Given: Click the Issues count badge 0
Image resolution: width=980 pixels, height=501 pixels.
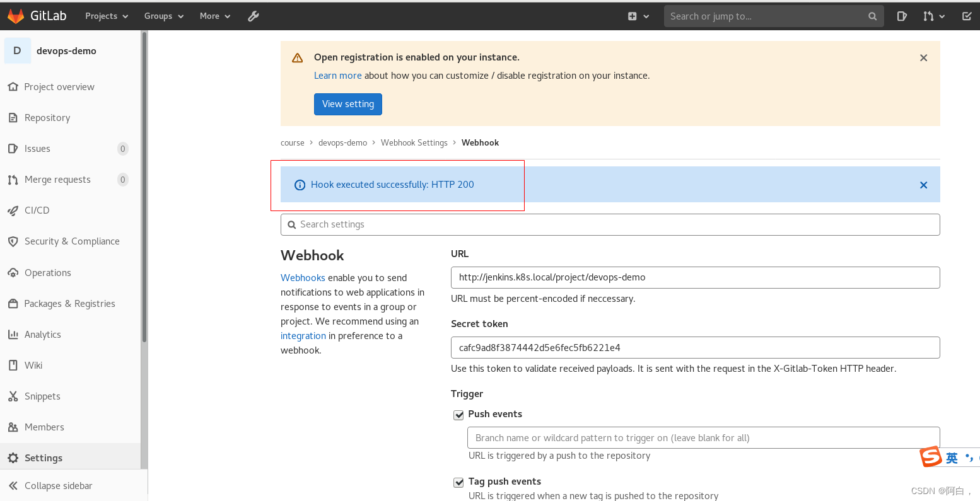Looking at the screenshot, I should 123,149.
